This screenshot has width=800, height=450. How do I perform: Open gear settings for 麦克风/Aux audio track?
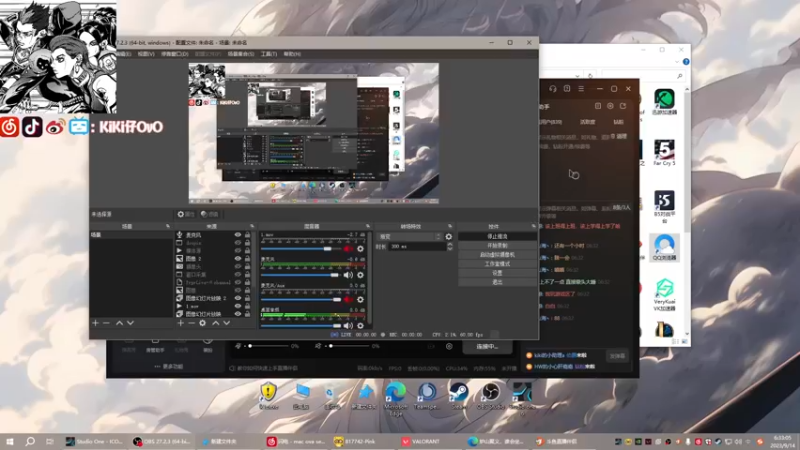(360, 299)
